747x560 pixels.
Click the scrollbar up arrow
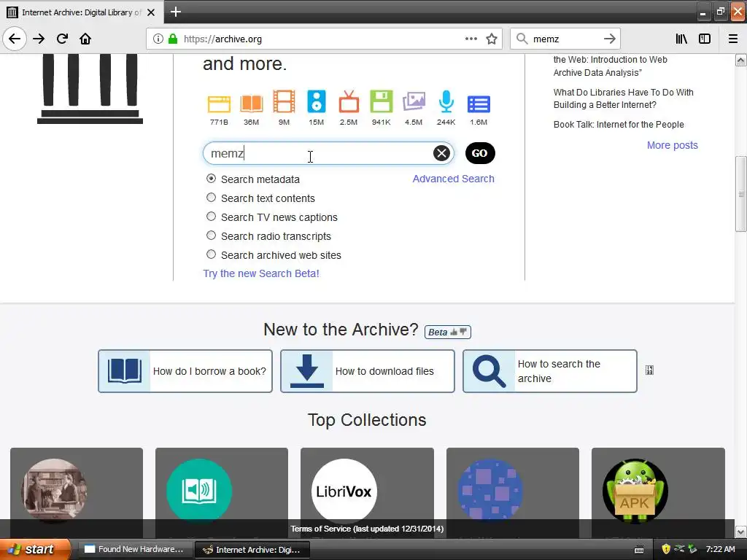740,60
